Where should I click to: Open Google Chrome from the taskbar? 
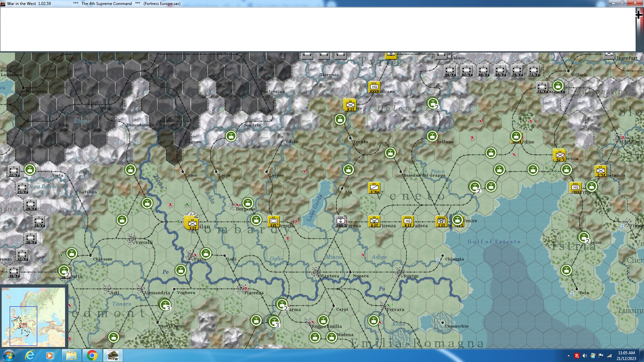pyautogui.click(x=92, y=355)
